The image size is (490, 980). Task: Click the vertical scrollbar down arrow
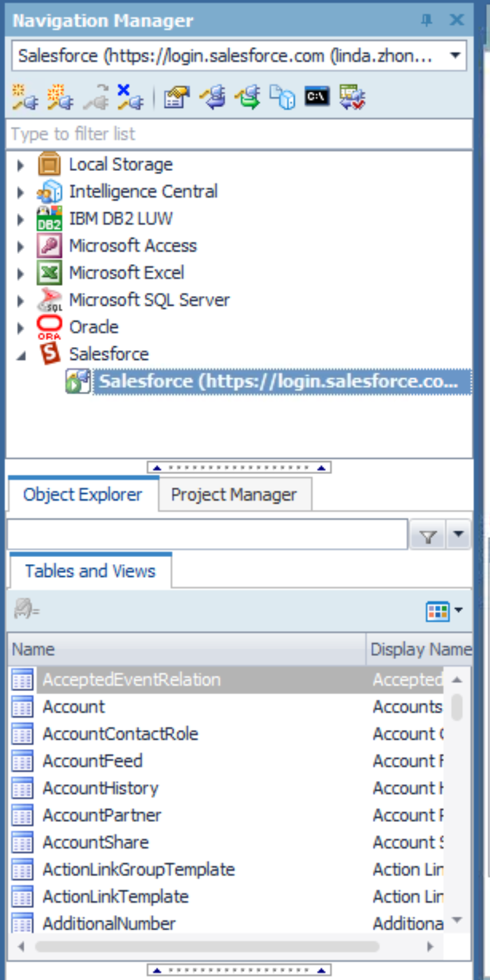[457, 920]
